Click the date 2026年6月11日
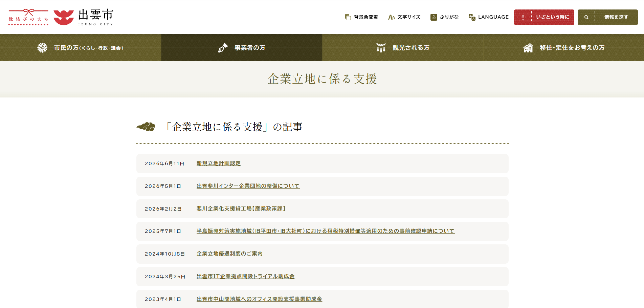This screenshot has width=644, height=308. [165, 163]
